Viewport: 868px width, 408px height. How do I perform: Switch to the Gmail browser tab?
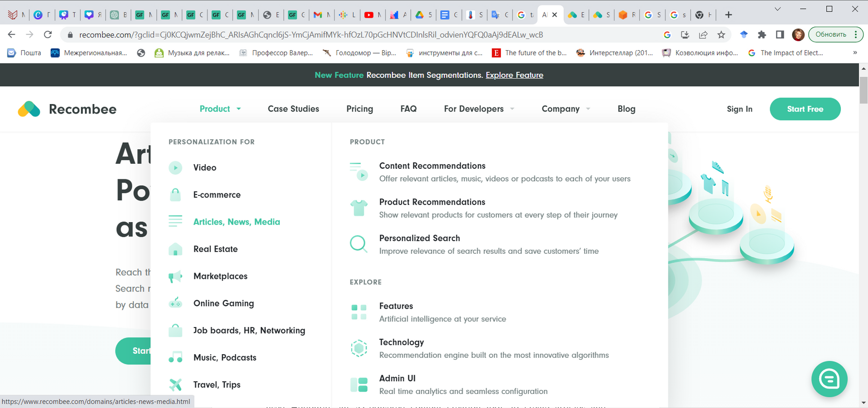point(321,15)
